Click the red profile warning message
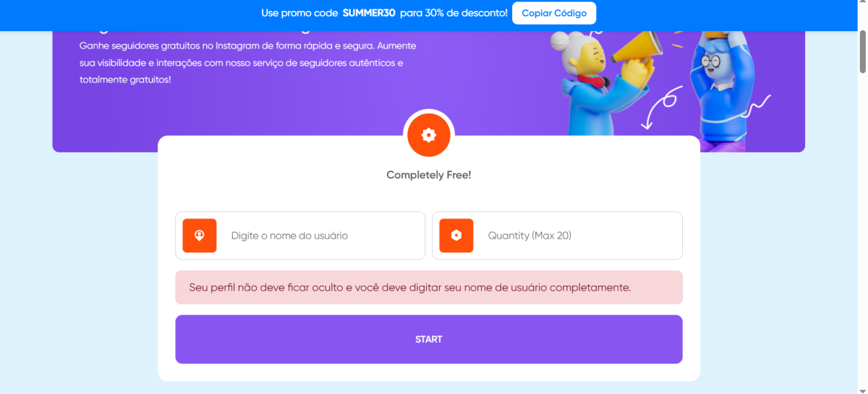Screen dimensions: 868x394 tap(429, 287)
